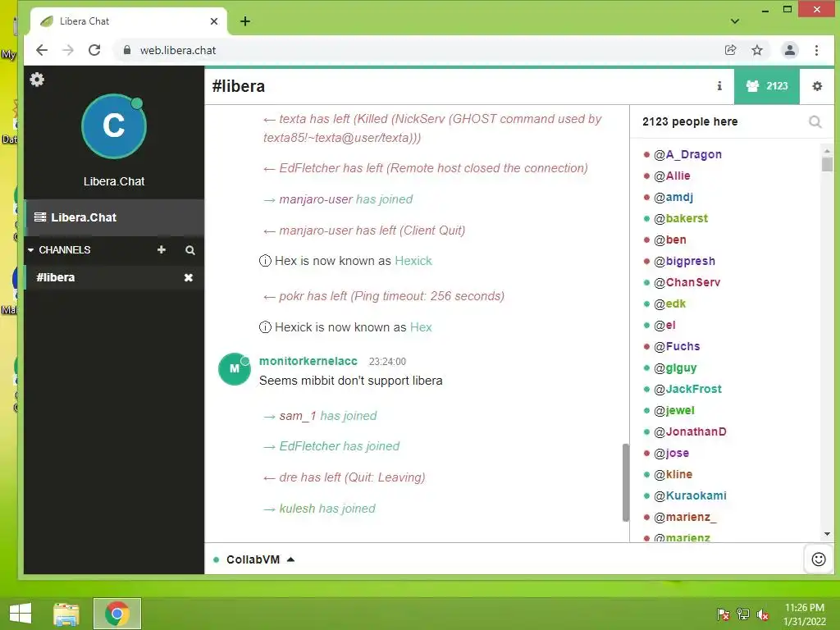Select user @el in the list

[x=664, y=325]
